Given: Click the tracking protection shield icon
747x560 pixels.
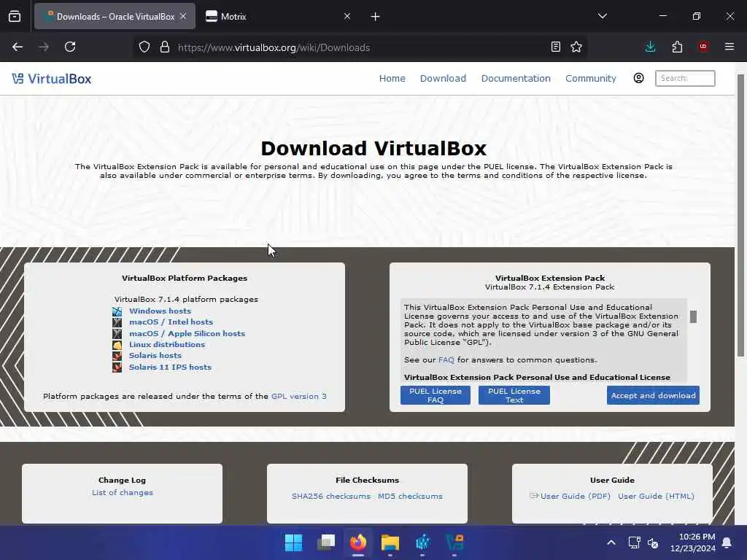Looking at the screenshot, I should pos(144,47).
